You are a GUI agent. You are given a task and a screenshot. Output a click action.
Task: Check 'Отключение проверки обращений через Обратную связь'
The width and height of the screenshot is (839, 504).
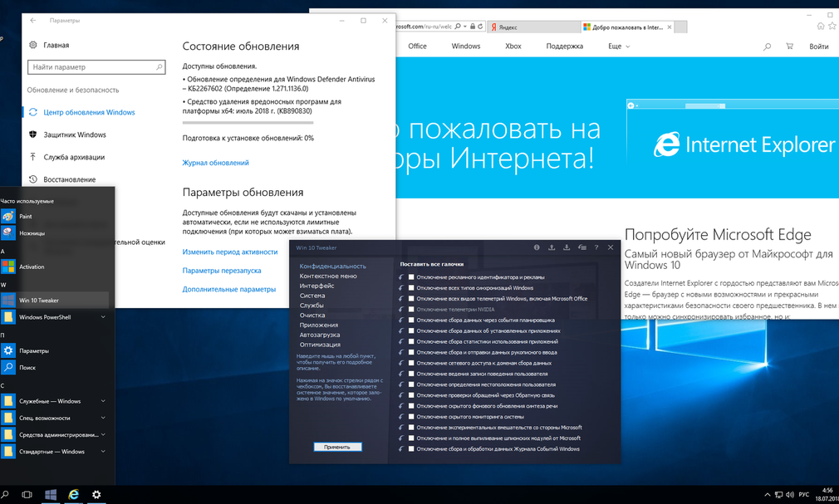tap(411, 395)
